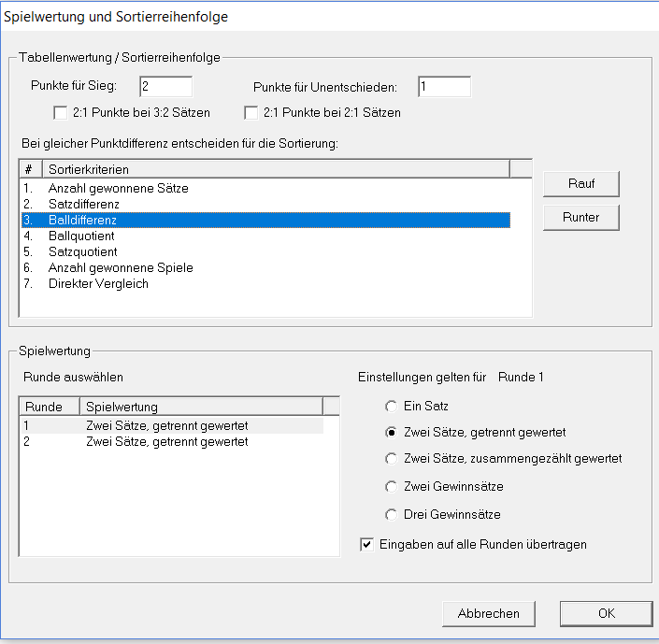Click the Punkte für Unentschieden input field
The width and height of the screenshot is (659, 644).
click(x=444, y=87)
